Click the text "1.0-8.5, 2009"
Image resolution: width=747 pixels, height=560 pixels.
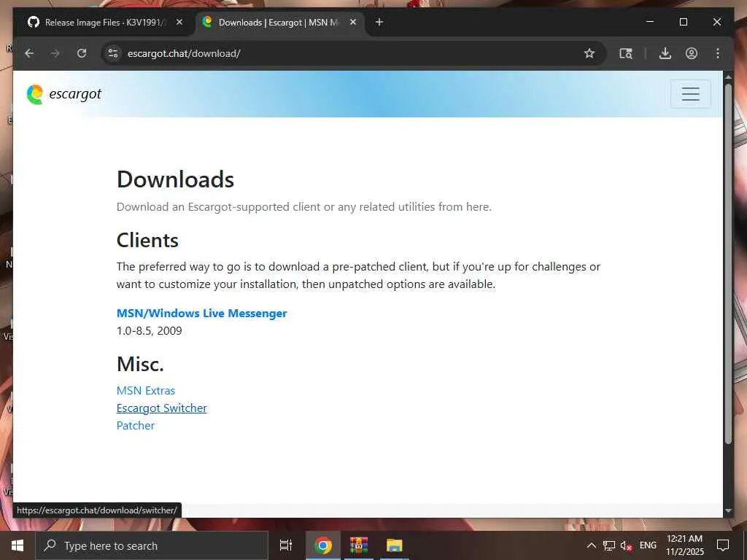point(149,331)
